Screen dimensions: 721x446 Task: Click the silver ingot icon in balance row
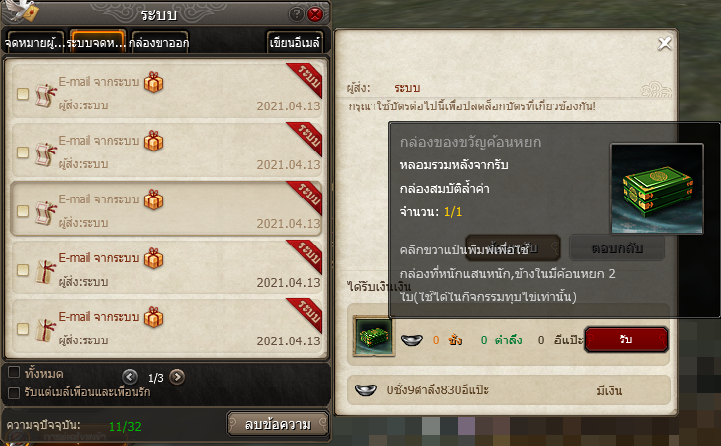coord(366,390)
